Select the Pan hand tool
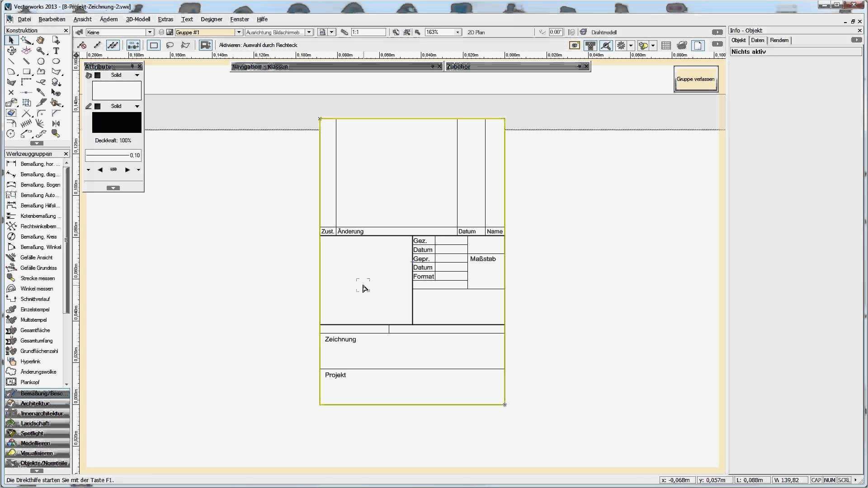The width and height of the screenshot is (868, 488). (41, 40)
